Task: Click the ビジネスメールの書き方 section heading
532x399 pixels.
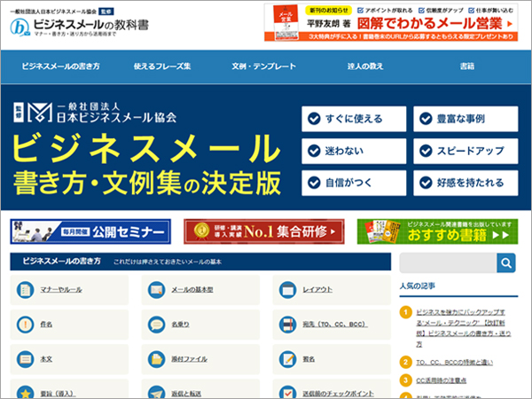Action: click(62, 261)
